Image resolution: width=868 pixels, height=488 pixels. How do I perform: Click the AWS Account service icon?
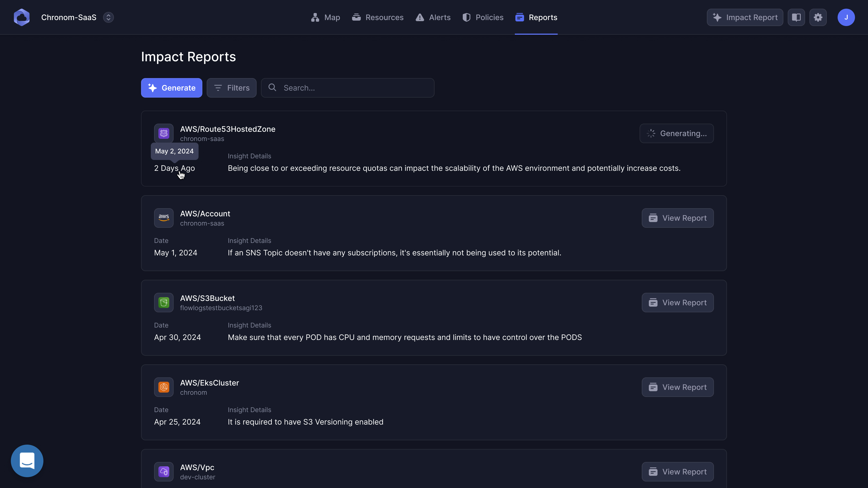click(x=164, y=218)
